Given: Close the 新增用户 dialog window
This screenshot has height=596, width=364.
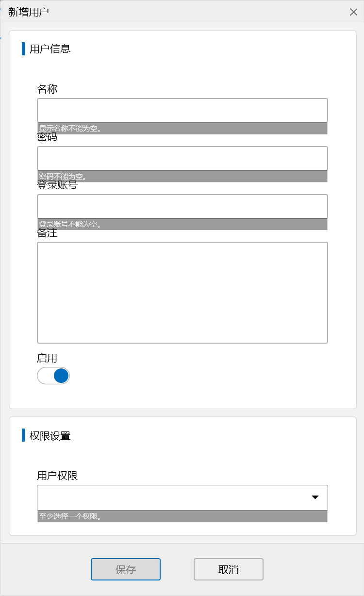Looking at the screenshot, I should 353,12.
